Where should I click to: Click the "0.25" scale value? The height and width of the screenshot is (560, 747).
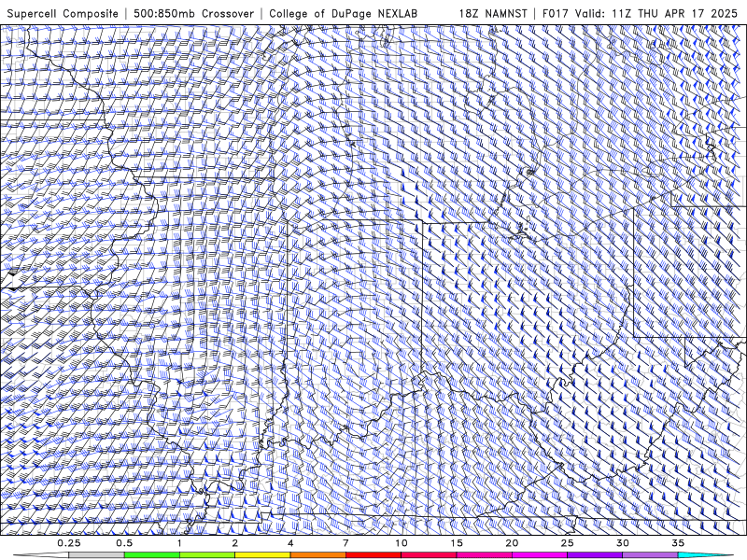tap(68, 543)
